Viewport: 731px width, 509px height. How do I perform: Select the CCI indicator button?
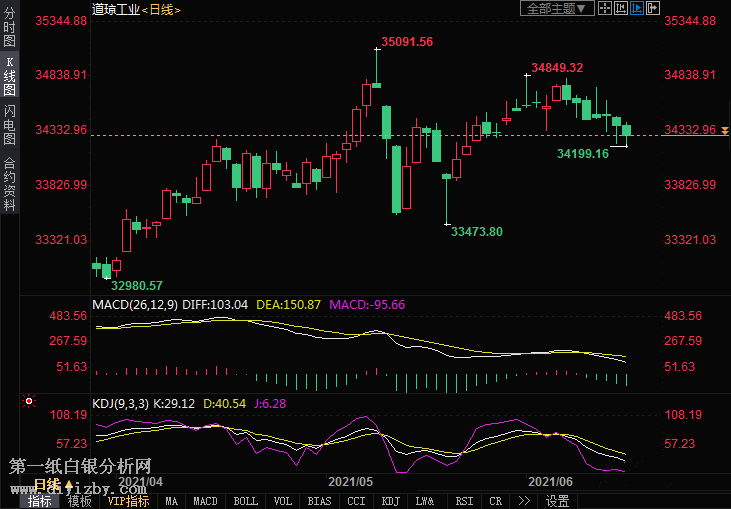[x=356, y=501]
